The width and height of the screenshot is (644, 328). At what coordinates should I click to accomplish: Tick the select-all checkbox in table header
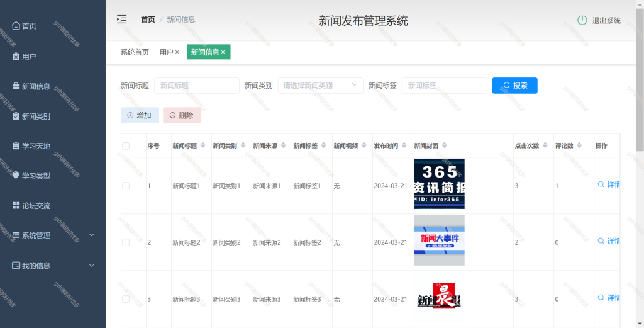(126, 145)
